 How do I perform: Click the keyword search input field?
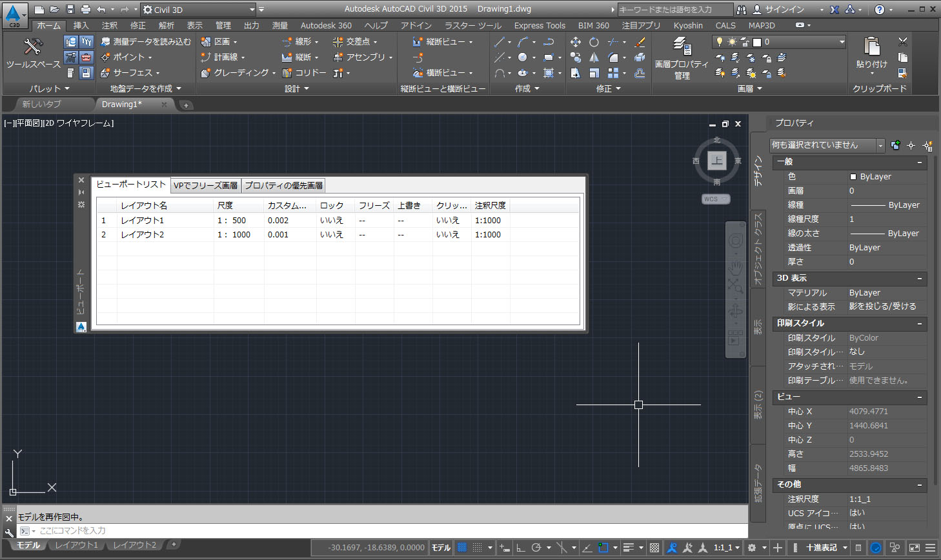click(x=675, y=10)
